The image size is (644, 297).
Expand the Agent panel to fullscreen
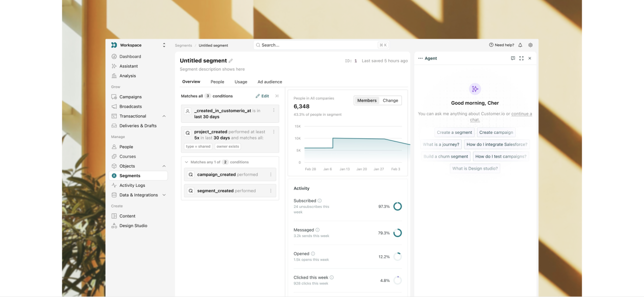pos(521,58)
